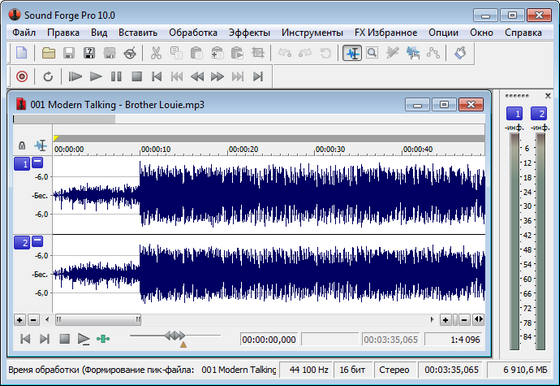Collapse channel 2 with its minus button
Screen dimensions: 560x386
pyautogui.click(x=38, y=242)
